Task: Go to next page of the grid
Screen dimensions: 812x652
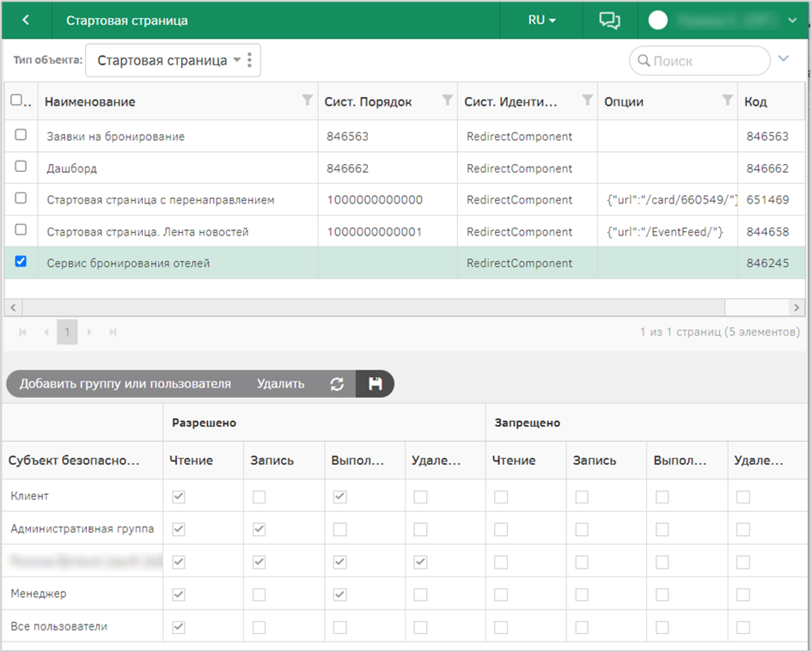Action: [x=89, y=332]
